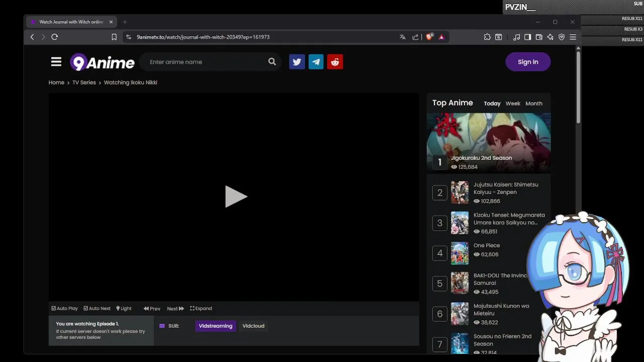Go to the next episode

coord(176,309)
